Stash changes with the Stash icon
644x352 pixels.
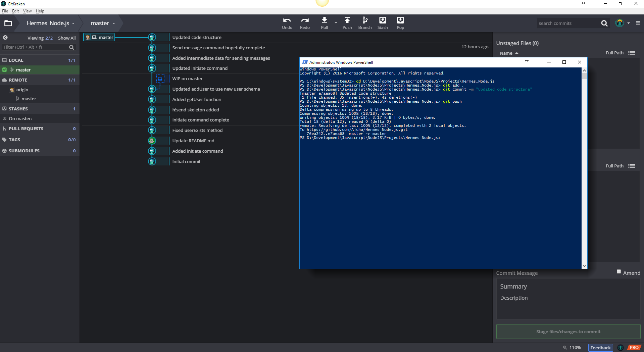pyautogui.click(x=383, y=23)
